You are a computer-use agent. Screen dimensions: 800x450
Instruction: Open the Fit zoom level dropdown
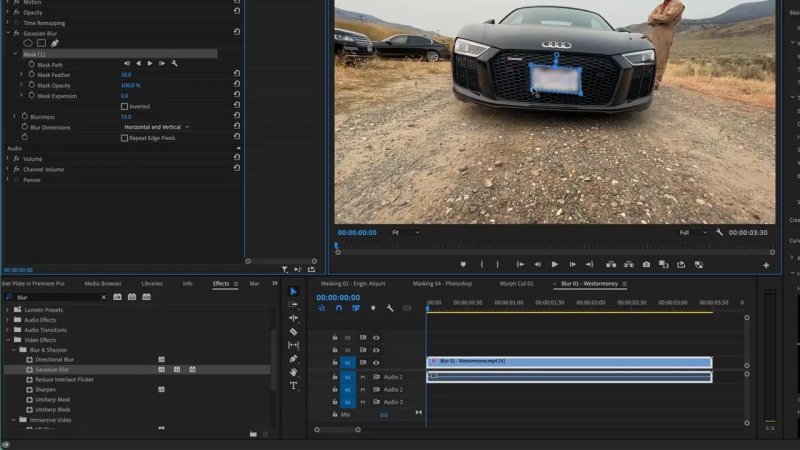tap(406, 232)
